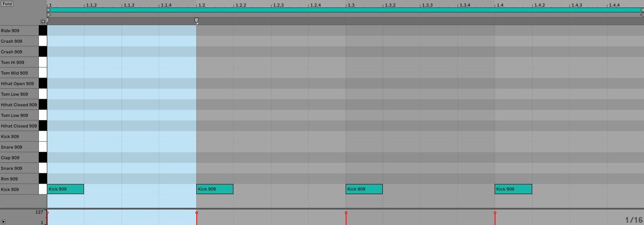Click the teal clip loop bar in the ruler
The image size is (644, 225).
tap(345, 10)
